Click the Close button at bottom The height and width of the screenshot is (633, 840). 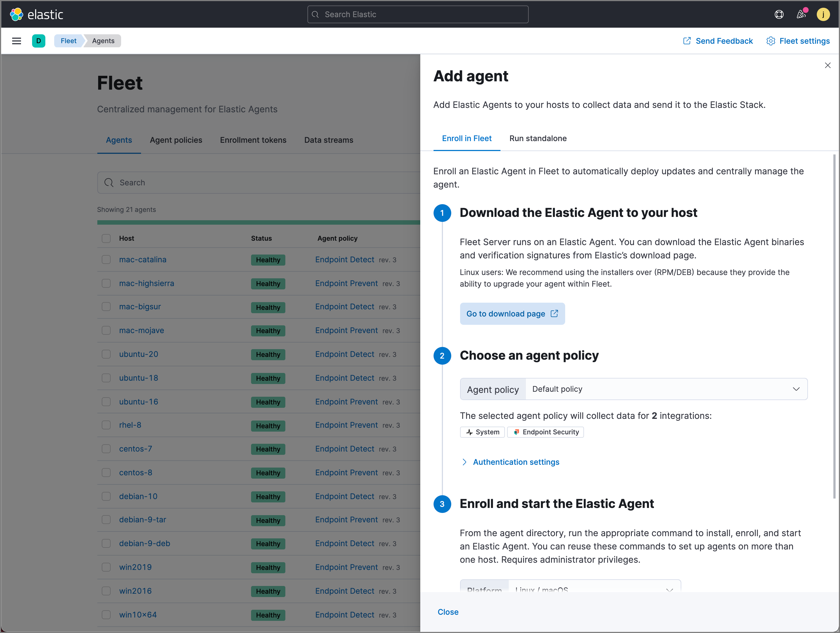pyautogui.click(x=447, y=612)
